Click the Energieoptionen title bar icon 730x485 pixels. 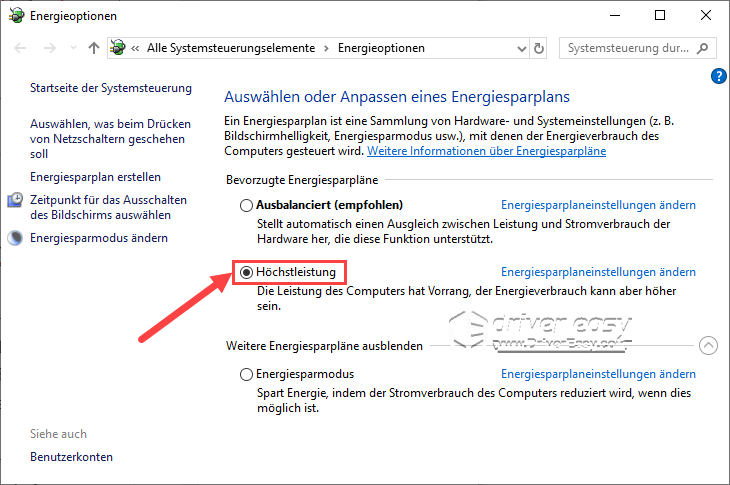(x=17, y=16)
